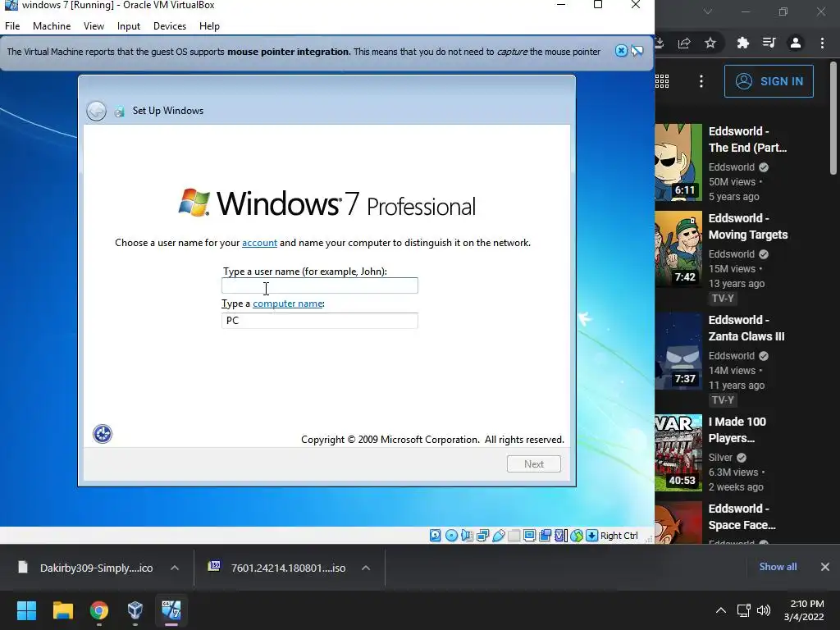Open volume control in system tray
This screenshot has height=630, width=840.
(764, 610)
